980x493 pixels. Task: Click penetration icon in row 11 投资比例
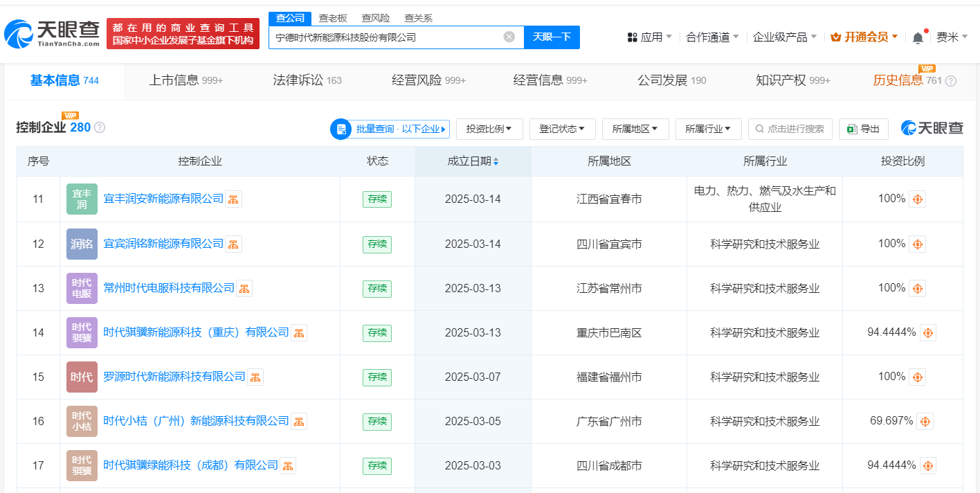(x=917, y=199)
